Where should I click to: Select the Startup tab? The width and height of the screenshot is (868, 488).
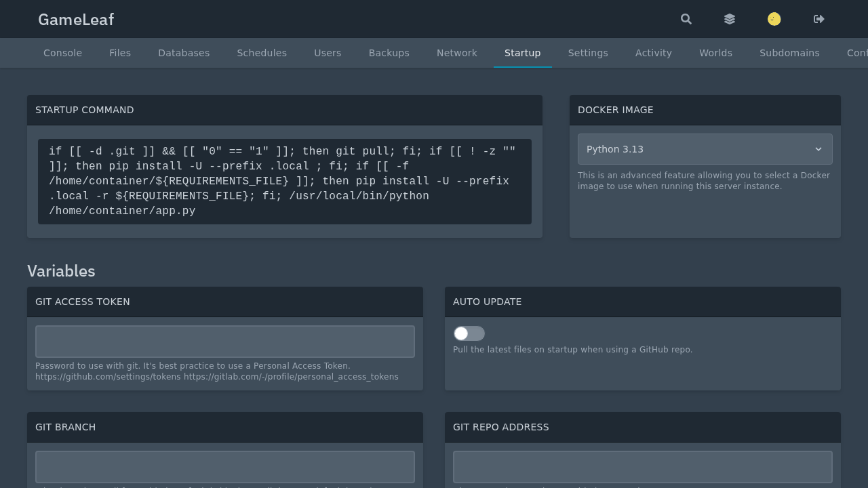(x=523, y=53)
